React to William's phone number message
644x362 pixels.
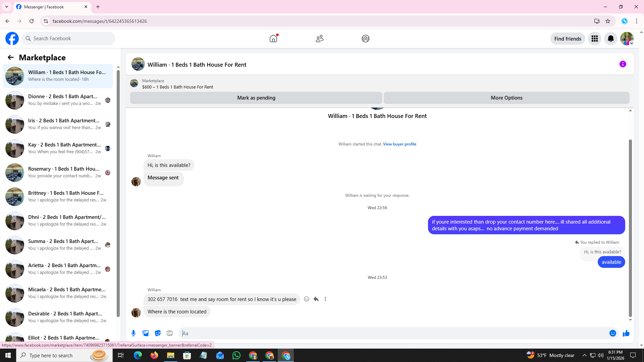pos(307,299)
